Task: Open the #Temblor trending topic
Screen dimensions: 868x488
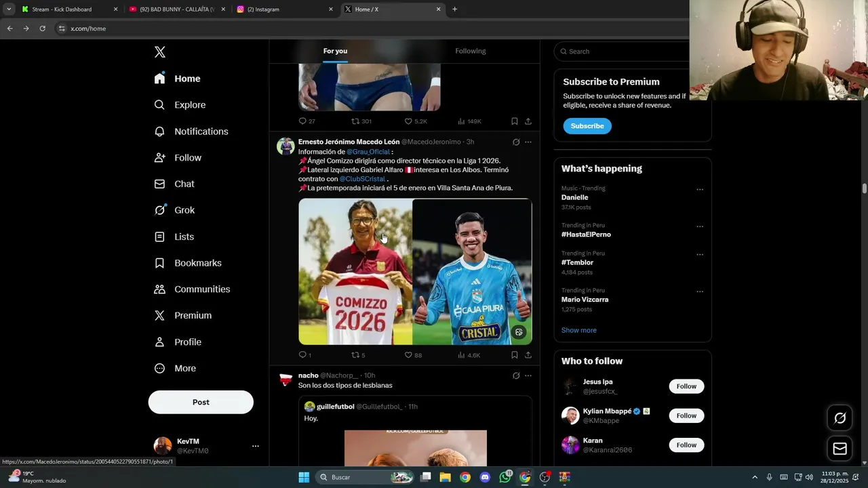Action: 578,262
